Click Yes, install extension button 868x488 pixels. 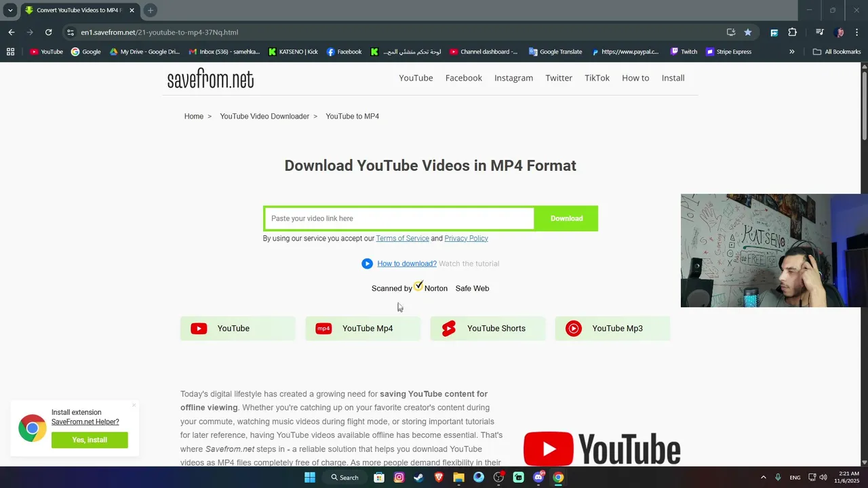(x=90, y=440)
